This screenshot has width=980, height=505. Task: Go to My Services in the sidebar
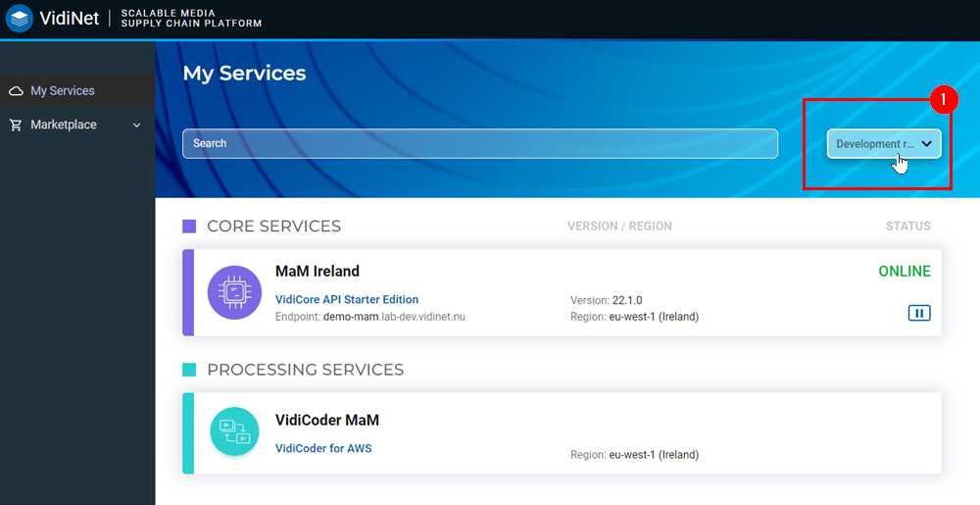pyautogui.click(x=63, y=91)
